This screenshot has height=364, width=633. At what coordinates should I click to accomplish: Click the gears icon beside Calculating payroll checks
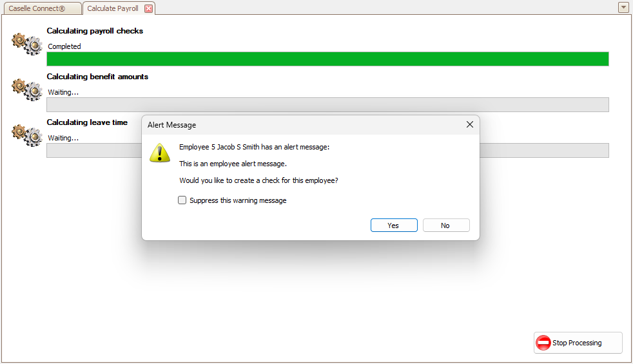pyautogui.click(x=27, y=44)
